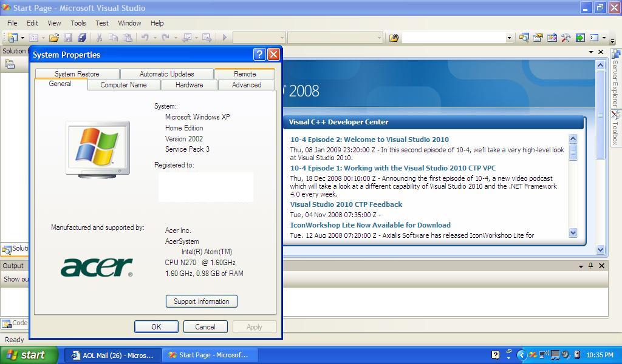Click the Open File folder icon
This screenshot has width=622, height=364.
(54, 38)
